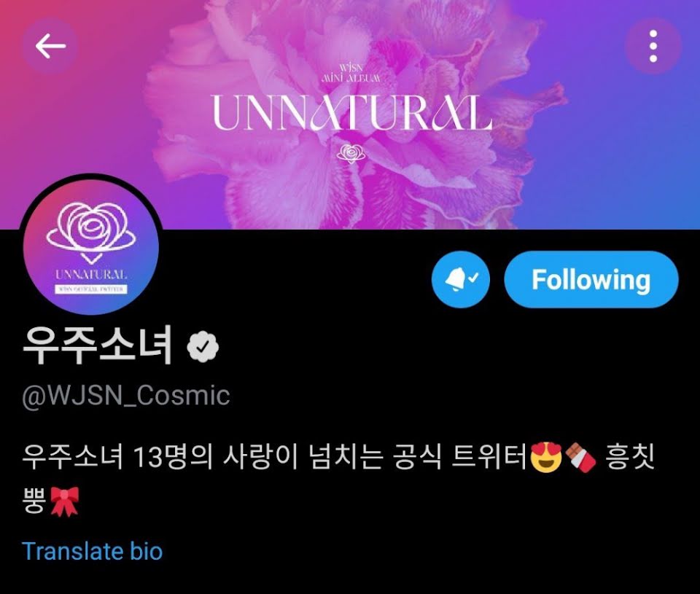Open the UNNATURAL profile picture
The height and width of the screenshot is (594, 700).
91,247
